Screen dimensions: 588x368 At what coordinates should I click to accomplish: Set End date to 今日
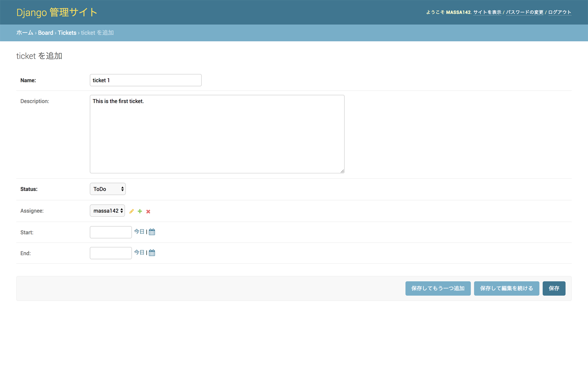pyautogui.click(x=139, y=252)
